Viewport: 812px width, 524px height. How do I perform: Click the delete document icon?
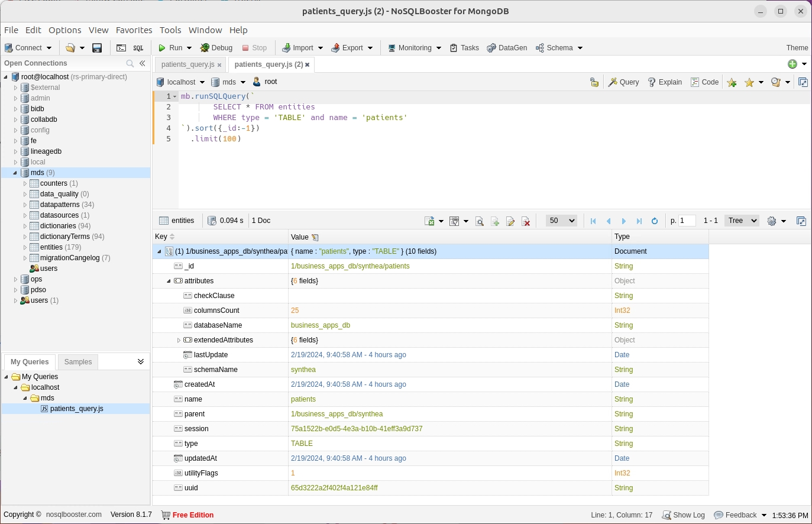[526, 221]
